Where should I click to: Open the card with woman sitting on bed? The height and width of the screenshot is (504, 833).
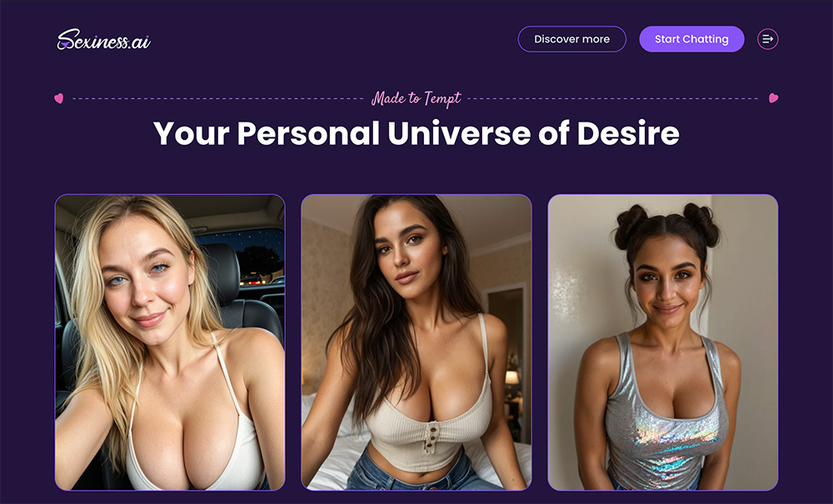click(416, 342)
